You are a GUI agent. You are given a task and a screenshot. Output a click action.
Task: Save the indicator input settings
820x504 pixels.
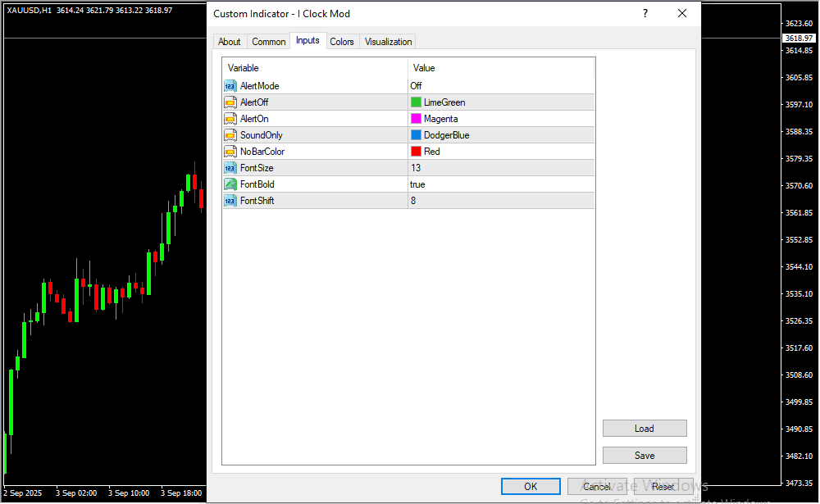[x=644, y=456]
